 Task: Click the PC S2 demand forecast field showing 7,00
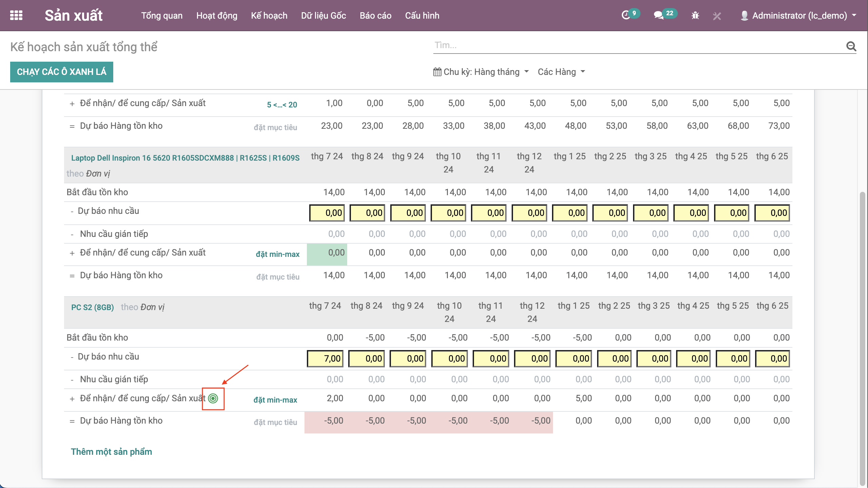[x=325, y=359]
